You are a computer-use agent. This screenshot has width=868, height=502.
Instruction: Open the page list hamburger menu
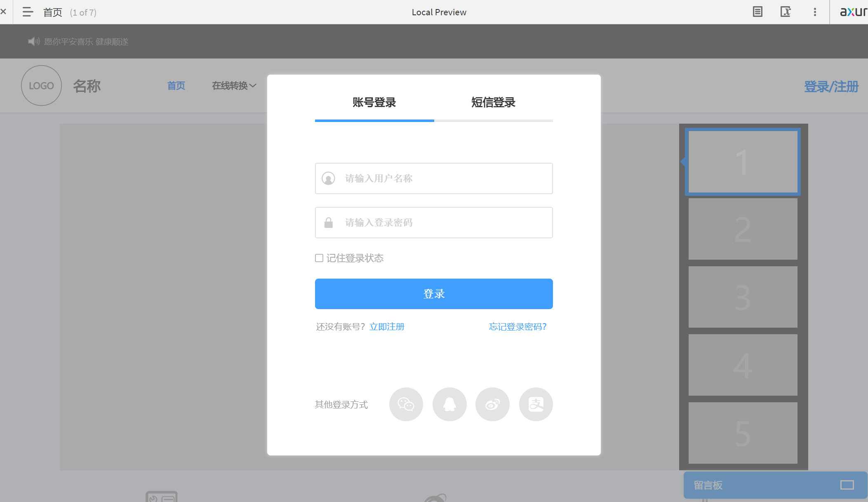coord(28,12)
